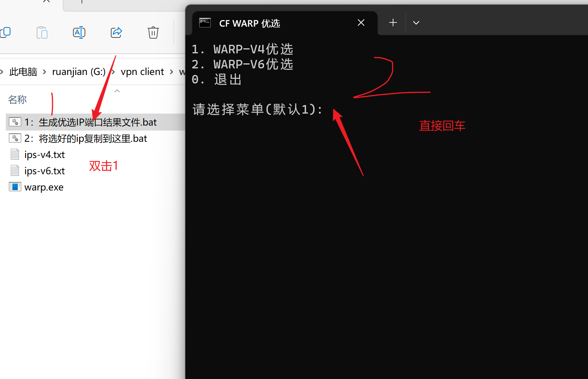Image resolution: width=588 pixels, height=379 pixels.
Task: Expand chevron after vpn client breadcrumb
Action: pyautogui.click(x=171, y=72)
